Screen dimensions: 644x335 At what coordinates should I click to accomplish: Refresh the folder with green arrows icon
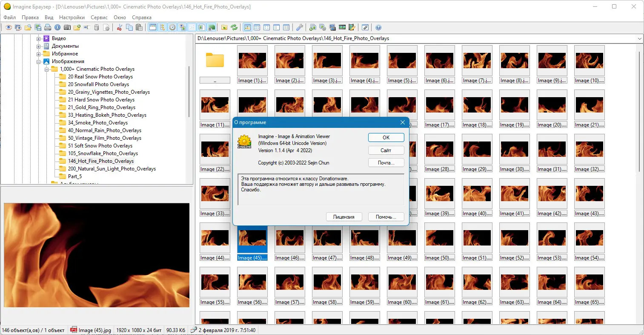(234, 27)
